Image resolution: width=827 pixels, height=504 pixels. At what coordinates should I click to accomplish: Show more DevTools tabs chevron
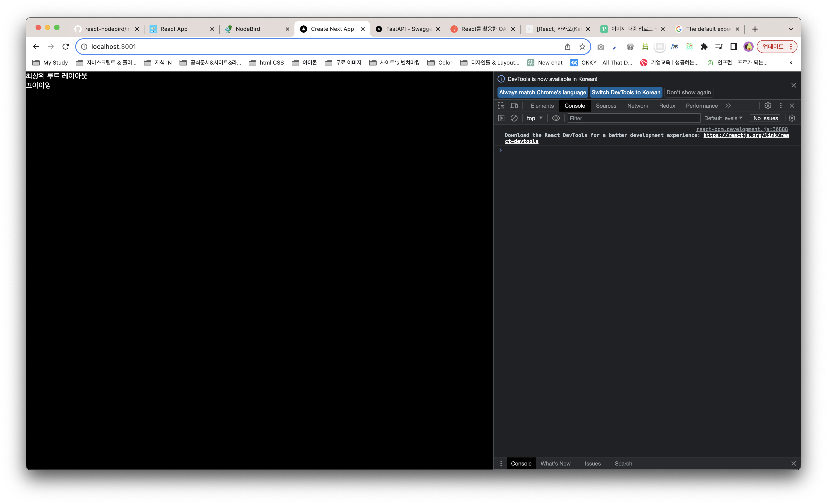click(x=728, y=106)
